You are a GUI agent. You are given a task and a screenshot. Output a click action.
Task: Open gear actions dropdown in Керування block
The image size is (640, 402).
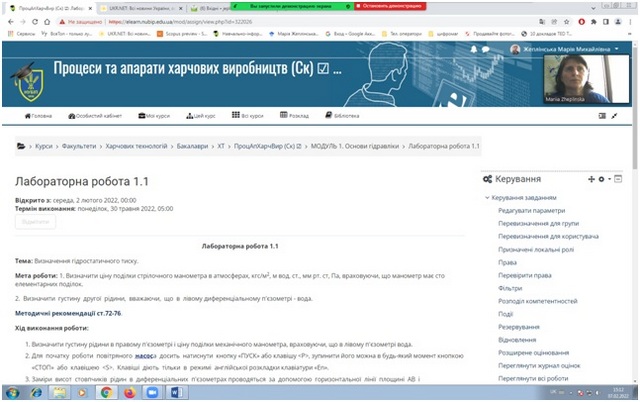click(x=604, y=179)
